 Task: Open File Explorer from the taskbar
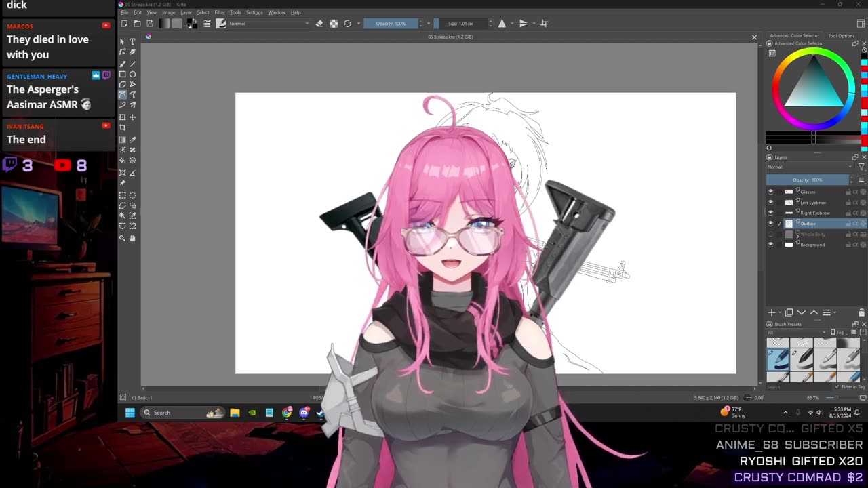[235, 412]
